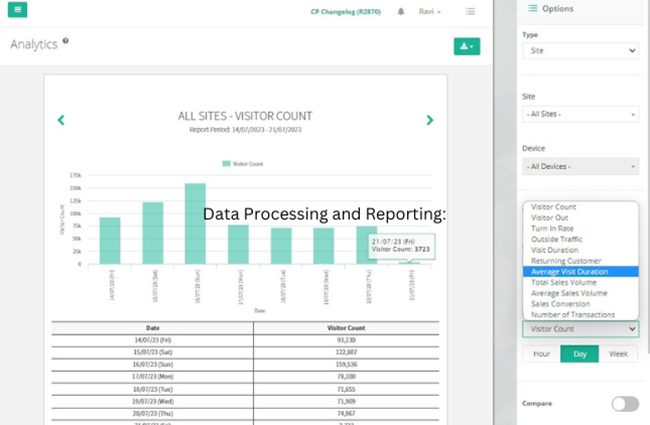Switch the time granularity to Hour
650x425 pixels.
541,354
